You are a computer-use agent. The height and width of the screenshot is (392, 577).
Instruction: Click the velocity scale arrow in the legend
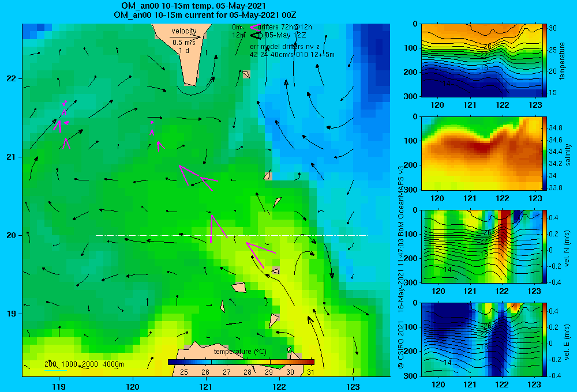coord(185,37)
